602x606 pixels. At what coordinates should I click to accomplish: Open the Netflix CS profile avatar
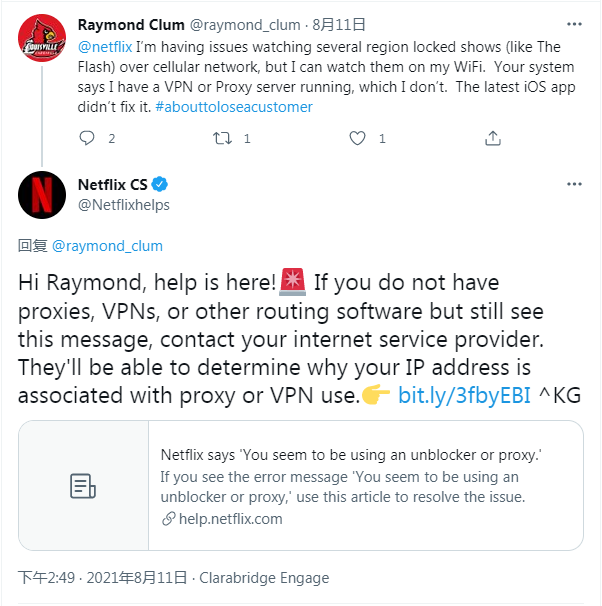(42, 195)
